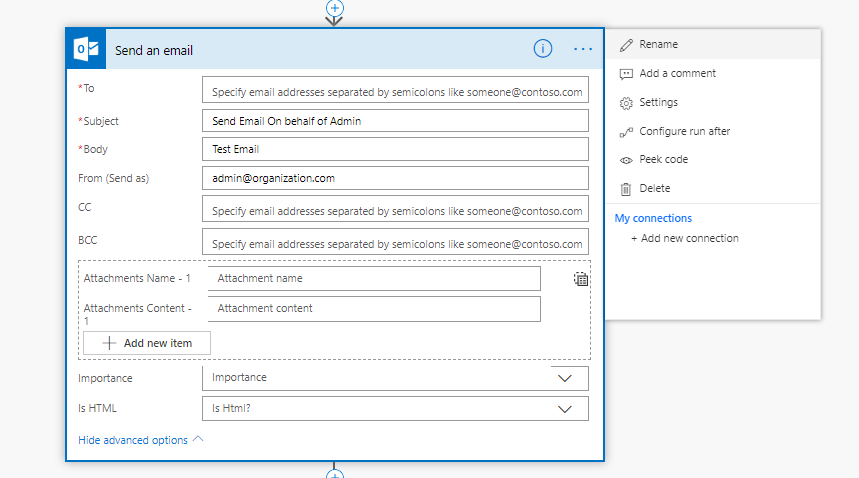The height and width of the screenshot is (478, 859).
Task: Click the insert step plus icon above card
Action: tap(335, 8)
